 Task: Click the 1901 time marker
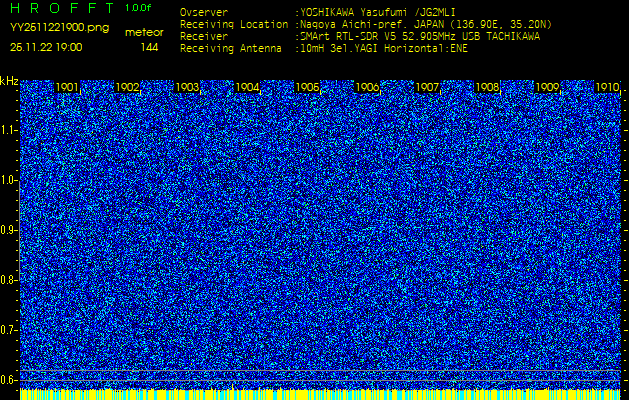tap(67, 87)
